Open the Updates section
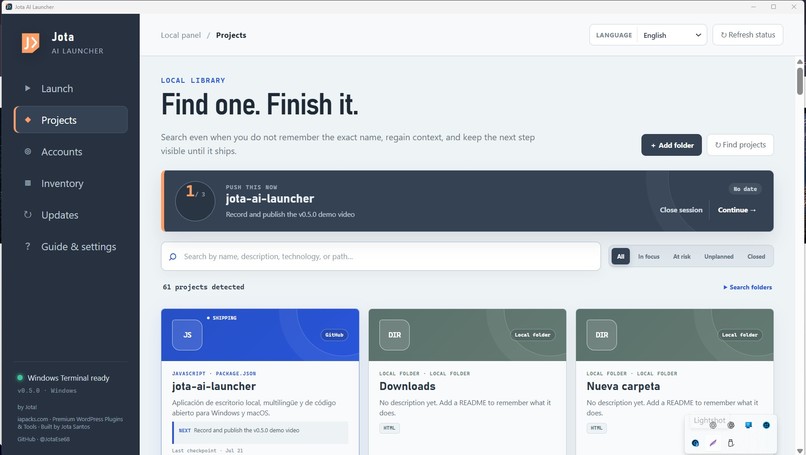 (x=71, y=215)
